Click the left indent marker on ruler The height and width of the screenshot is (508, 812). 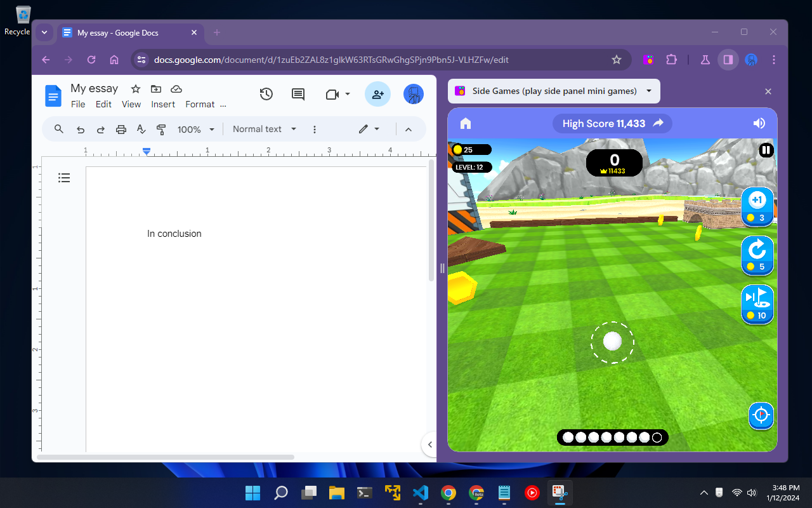[147, 152]
